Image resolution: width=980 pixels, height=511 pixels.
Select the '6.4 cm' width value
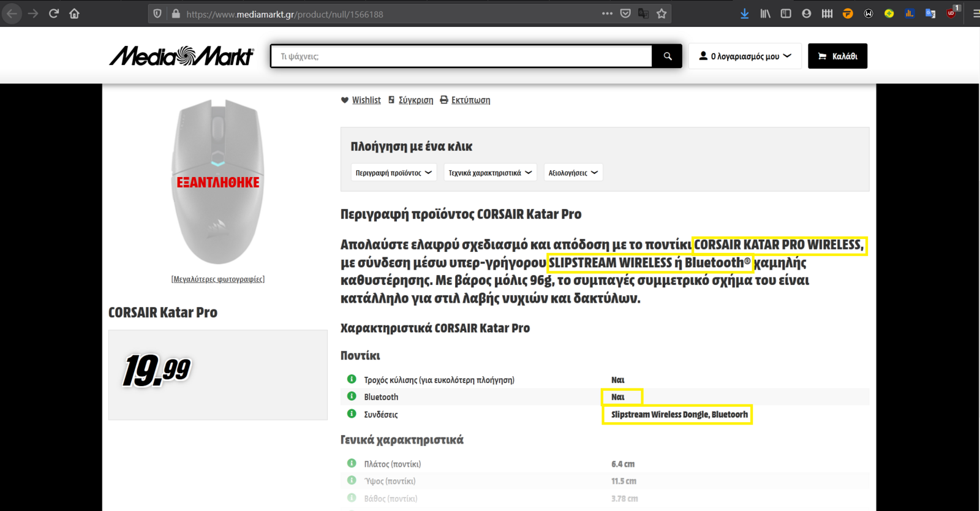(x=623, y=464)
